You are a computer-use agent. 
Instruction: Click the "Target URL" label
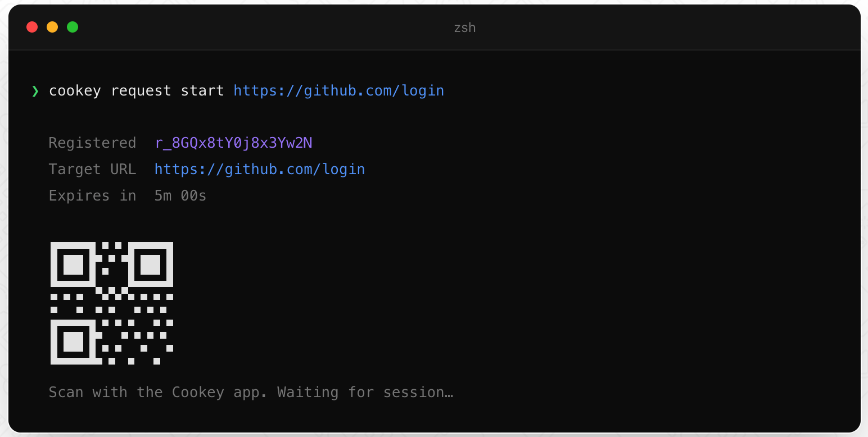click(92, 169)
